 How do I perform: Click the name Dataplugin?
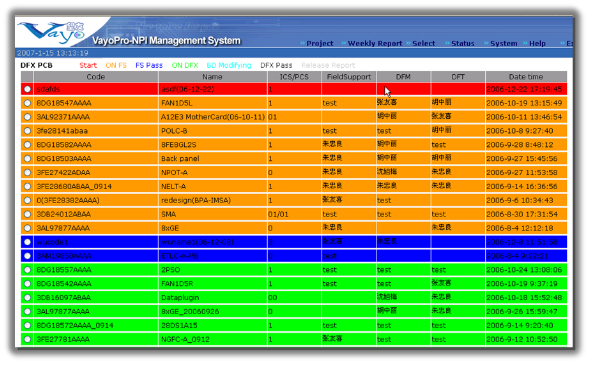(180, 298)
